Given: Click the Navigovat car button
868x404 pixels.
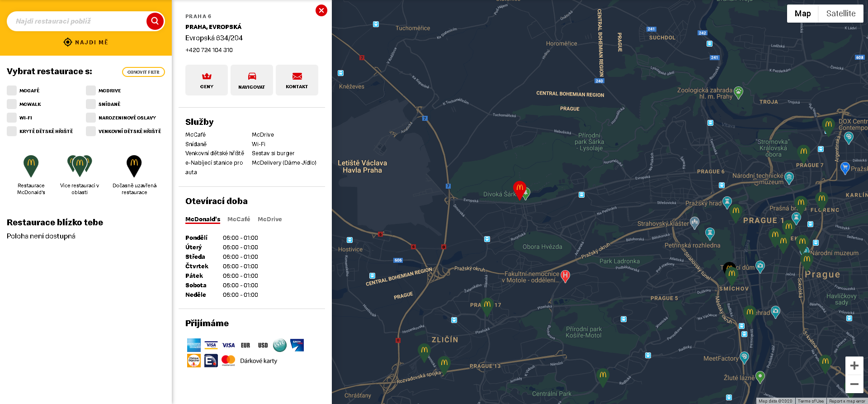Looking at the screenshot, I should (252, 80).
